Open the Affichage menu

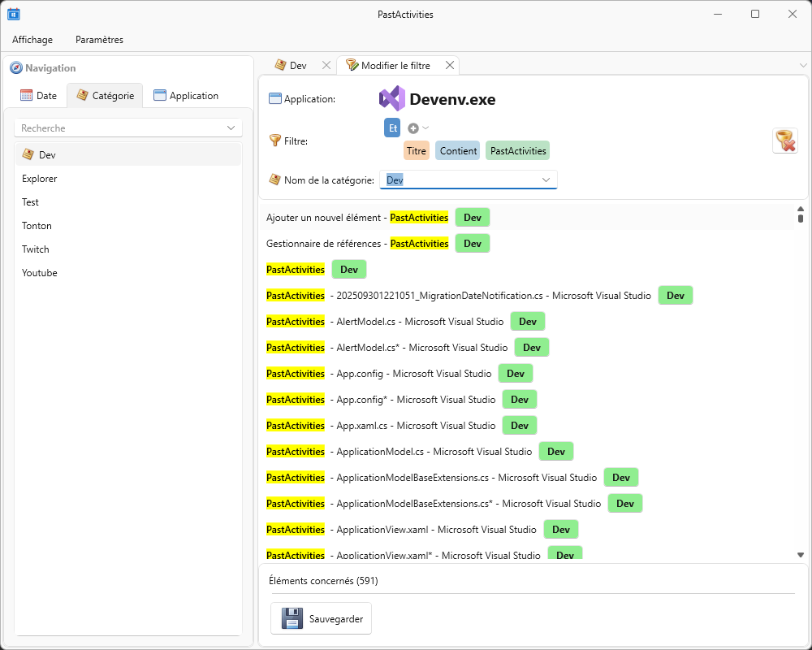click(x=32, y=39)
